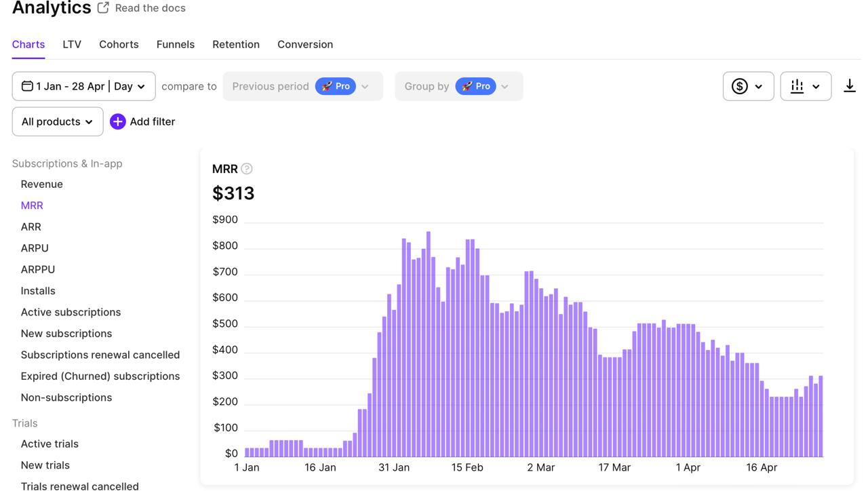This screenshot has height=491, width=868.
Task: Show the Active subscriptions chart
Action: (x=71, y=312)
